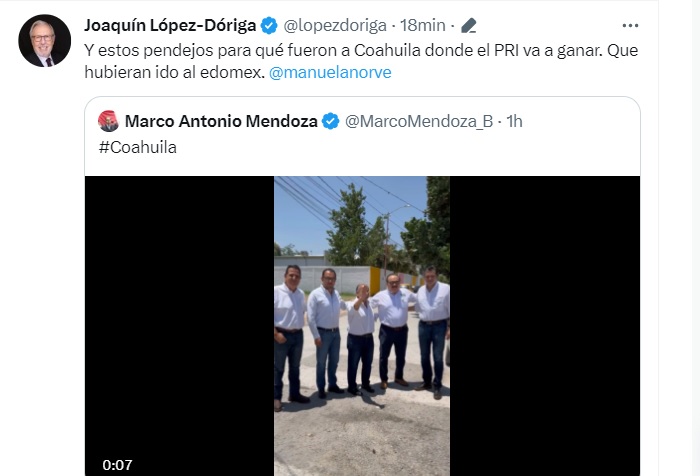Open the quoted tweet card header area

click(x=362, y=134)
